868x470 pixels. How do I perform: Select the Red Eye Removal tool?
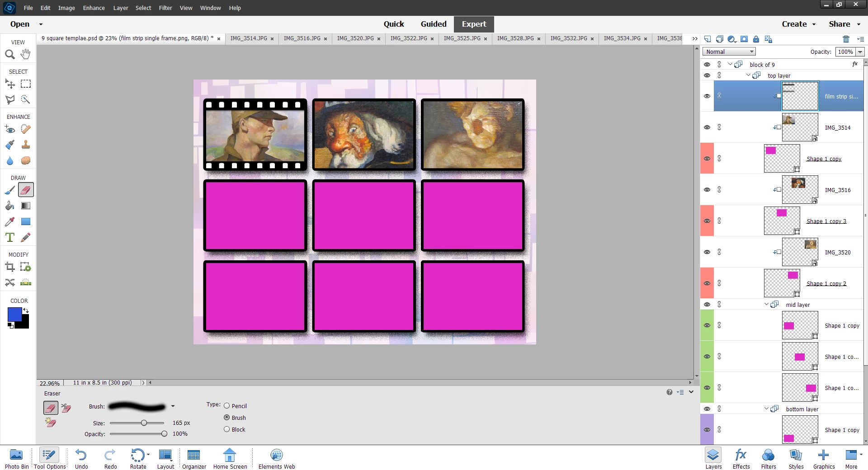point(10,129)
